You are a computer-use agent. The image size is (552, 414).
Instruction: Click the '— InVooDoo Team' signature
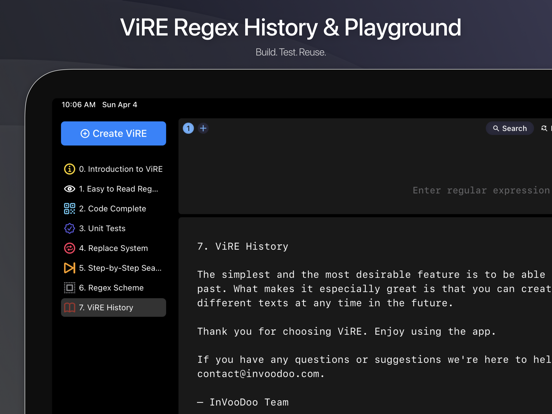click(243, 402)
